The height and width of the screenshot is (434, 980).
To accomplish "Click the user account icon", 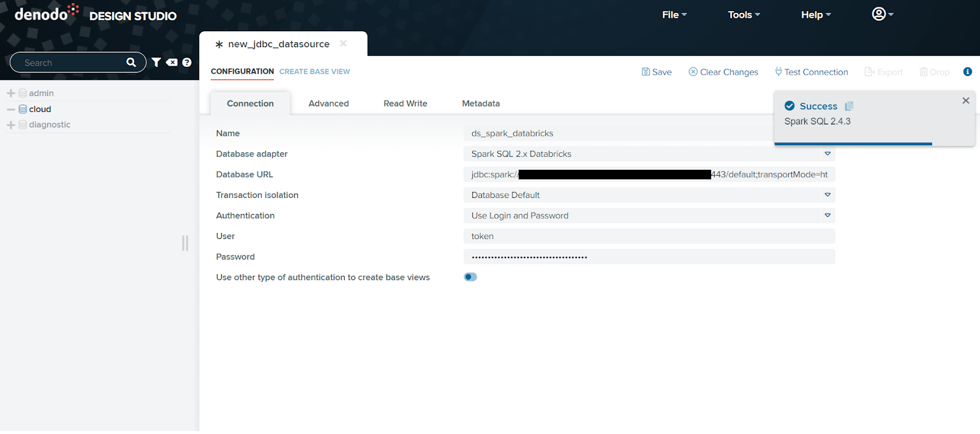I will (879, 14).
